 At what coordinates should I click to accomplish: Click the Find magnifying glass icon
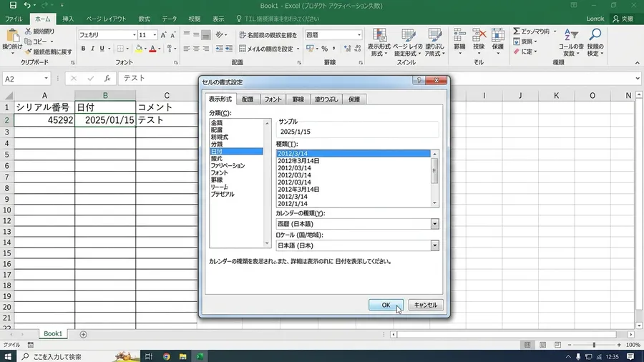click(595, 34)
